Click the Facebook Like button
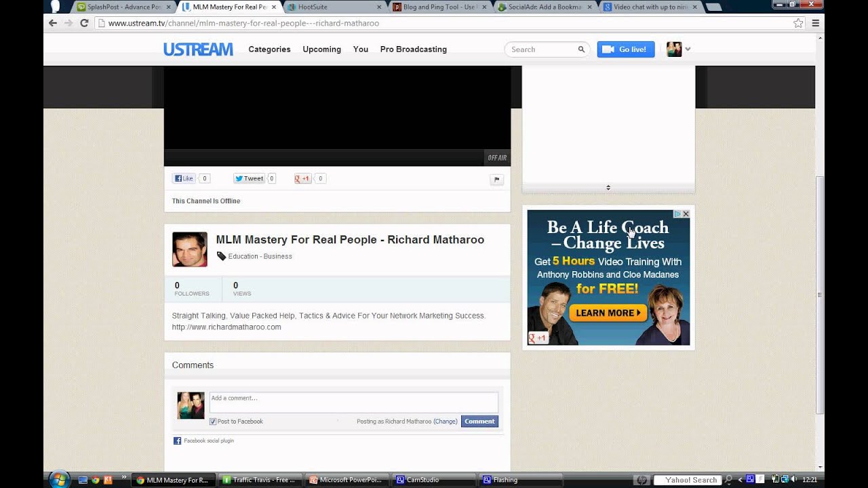 184,179
